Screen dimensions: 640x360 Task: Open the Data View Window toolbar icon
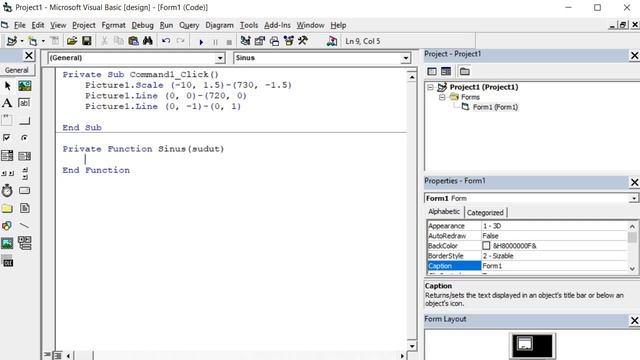click(x=332, y=41)
